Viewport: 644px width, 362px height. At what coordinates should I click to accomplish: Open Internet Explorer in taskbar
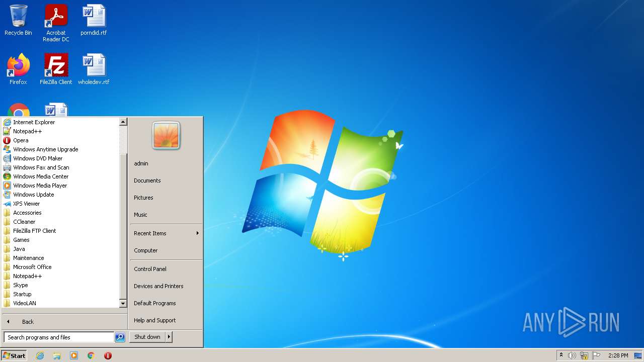[x=40, y=355]
